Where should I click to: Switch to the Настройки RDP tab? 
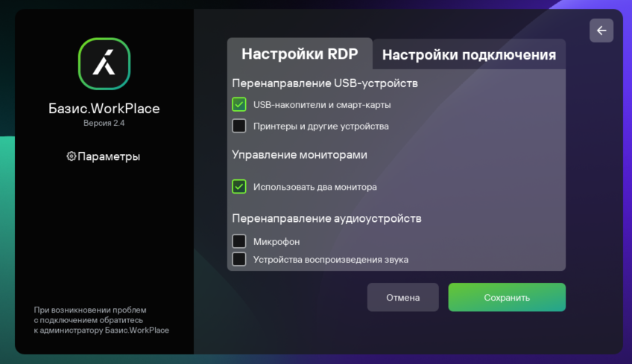(x=300, y=54)
